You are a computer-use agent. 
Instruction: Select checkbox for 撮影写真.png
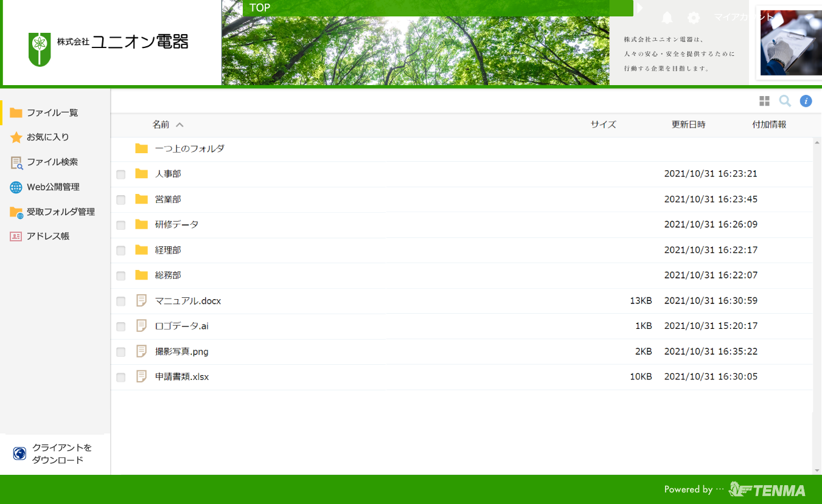(121, 352)
